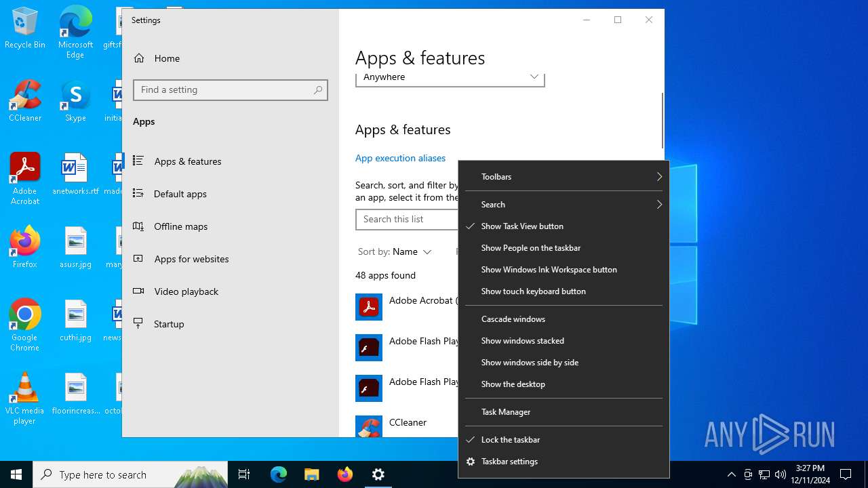868x488 pixels.
Task: Open the network status tray icon
Action: [764, 474]
